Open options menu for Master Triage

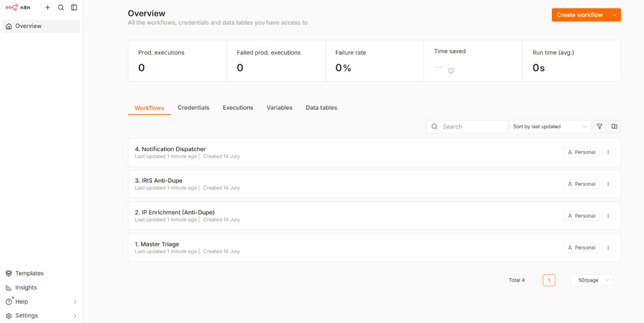(608, 248)
